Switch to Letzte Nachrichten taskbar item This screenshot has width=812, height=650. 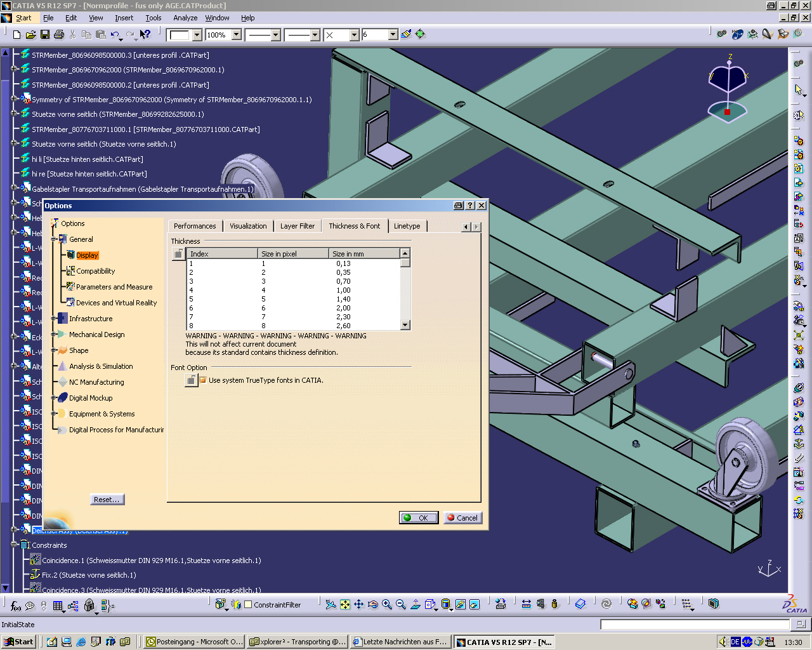pyautogui.click(x=400, y=642)
